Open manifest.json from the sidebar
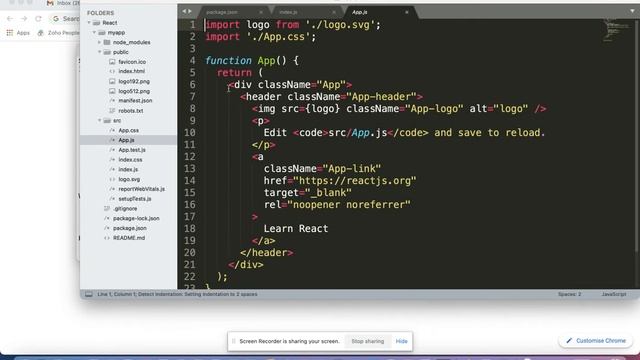Viewport: 640px width, 360px height. (x=135, y=101)
